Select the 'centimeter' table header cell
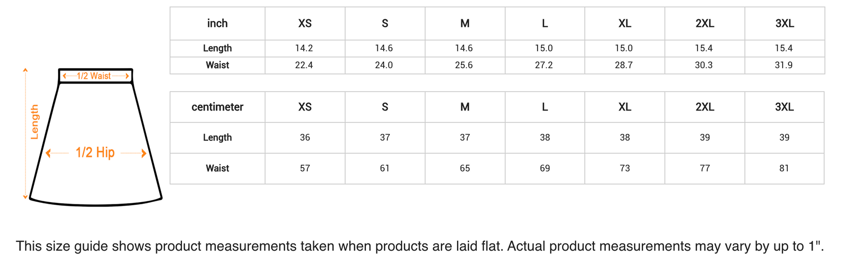This screenshot has width=868, height=278. [217, 107]
